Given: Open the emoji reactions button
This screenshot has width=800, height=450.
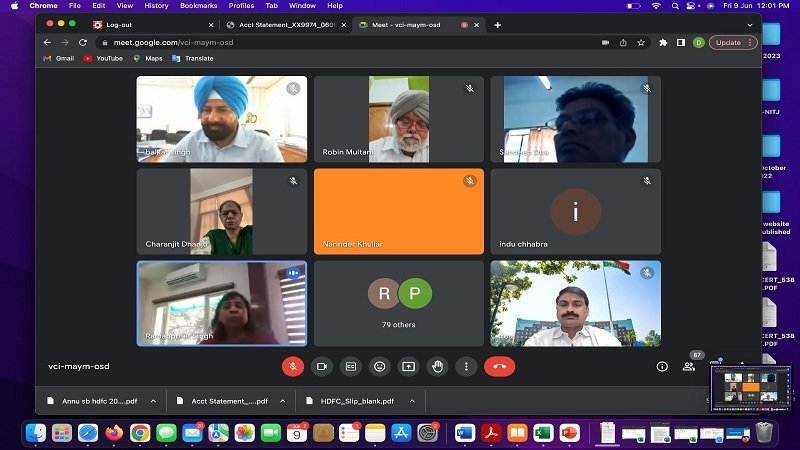Looking at the screenshot, I should 380,366.
